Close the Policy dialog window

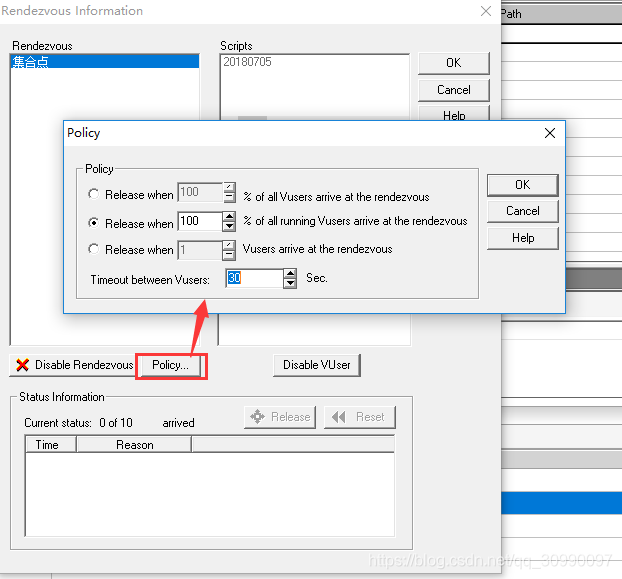tap(550, 133)
